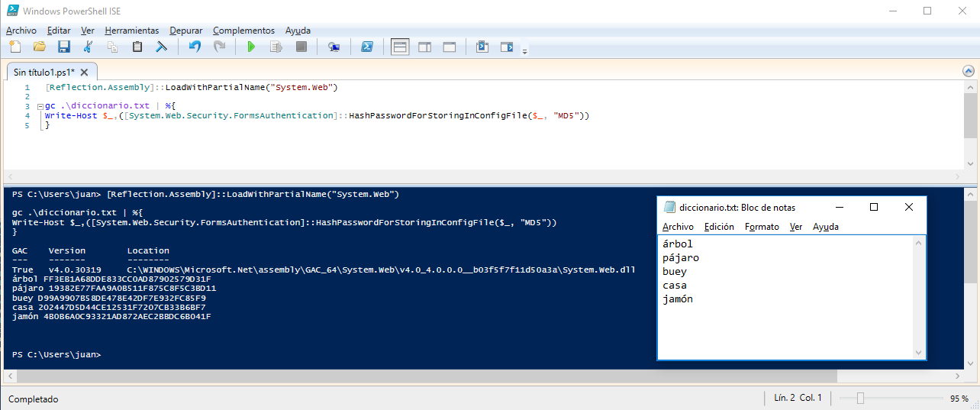Open the Formato menu in Bloc de notas
The height and width of the screenshot is (410, 980).
pos(762,227)
